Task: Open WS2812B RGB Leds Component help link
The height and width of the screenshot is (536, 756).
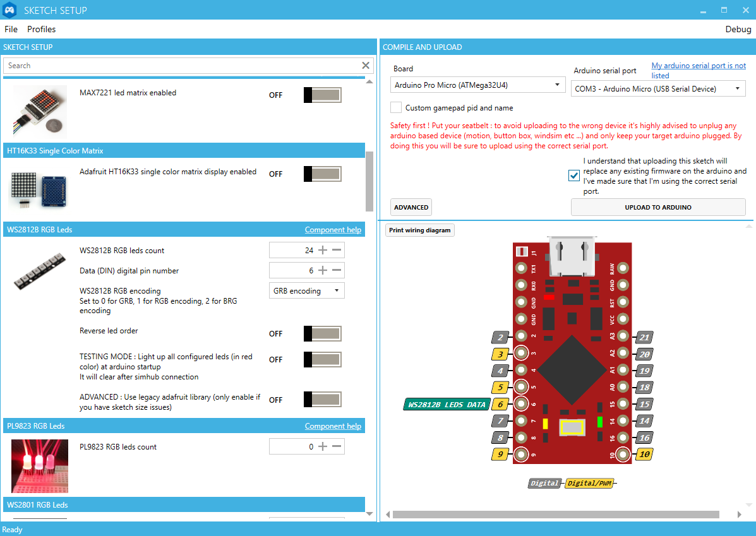Action: click(x=333, y=230)
